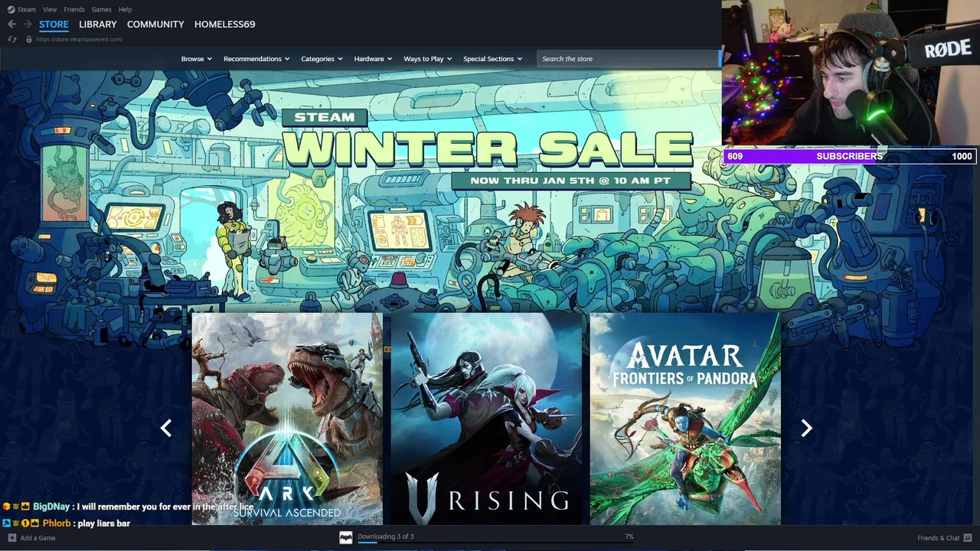Viewport: 980px width, 551px height.
Task: Expand the Browse dropdown
Action: click(x=196, y=59)
